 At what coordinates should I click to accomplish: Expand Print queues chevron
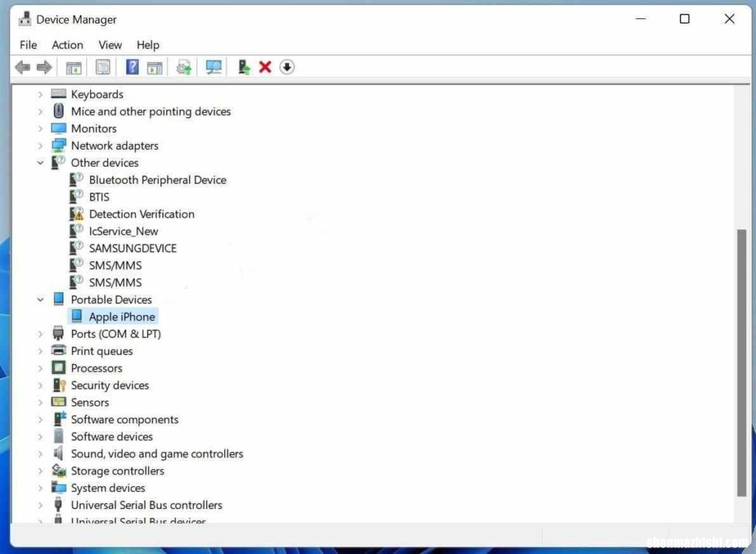pyautogui.click(x=41, y=351)
